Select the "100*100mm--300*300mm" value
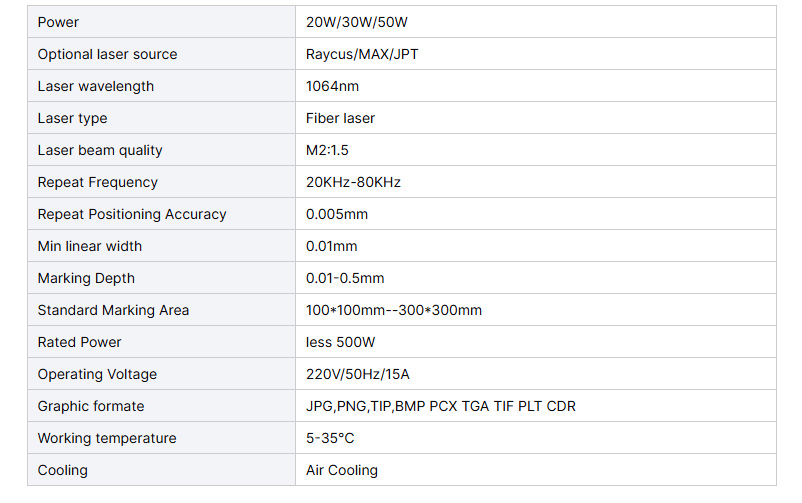Screen dimensions: 802x503 pos(393,310)
